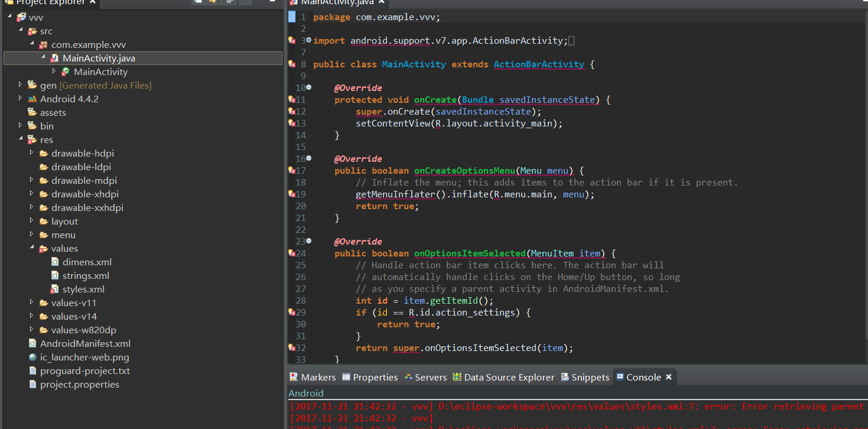Select AndroidManifest.xml in the tree
The height and width of the screenshot is (429, 868).
pyautogui.click(x=85, y=344)
